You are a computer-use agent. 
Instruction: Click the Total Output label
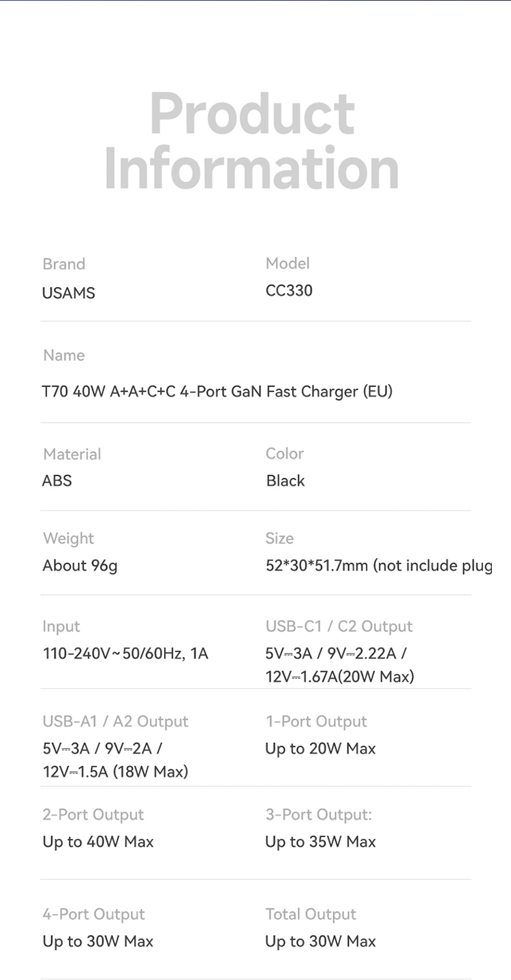tap(311, 914)
